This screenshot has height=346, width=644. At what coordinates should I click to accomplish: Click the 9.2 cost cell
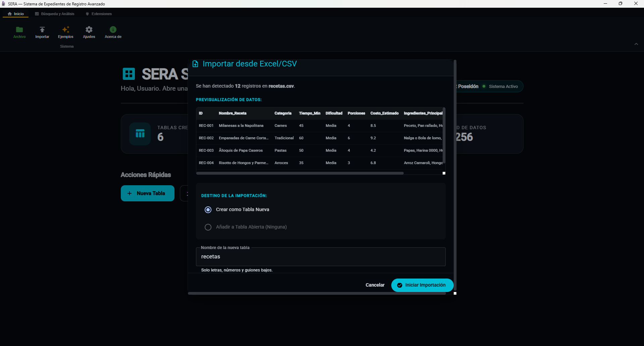tap(373, 138)
